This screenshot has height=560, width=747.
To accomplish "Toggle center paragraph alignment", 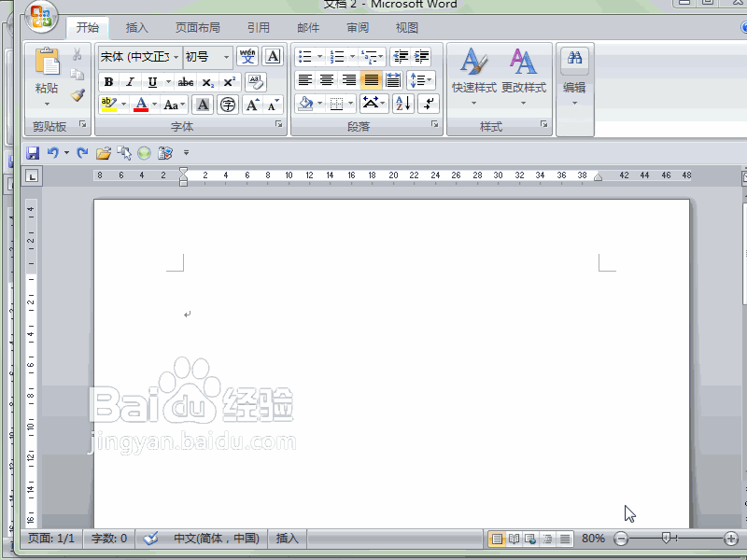I will (x=326, y=79).
